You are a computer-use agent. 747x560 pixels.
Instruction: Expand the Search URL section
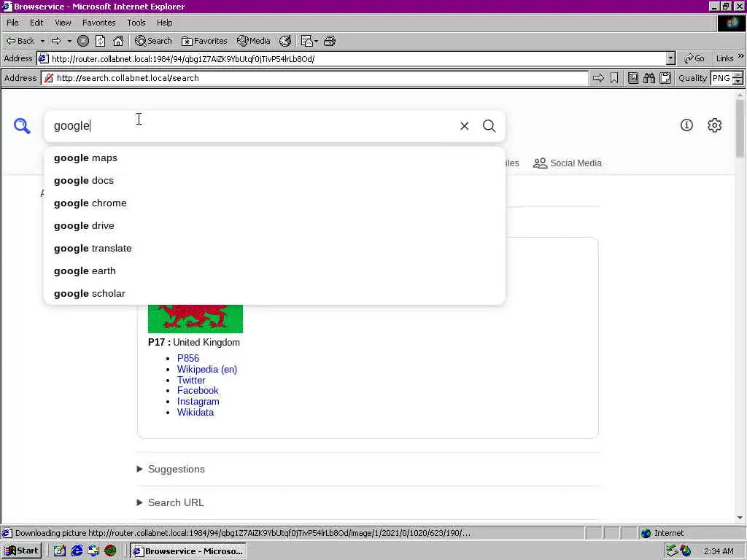(171, 502)
